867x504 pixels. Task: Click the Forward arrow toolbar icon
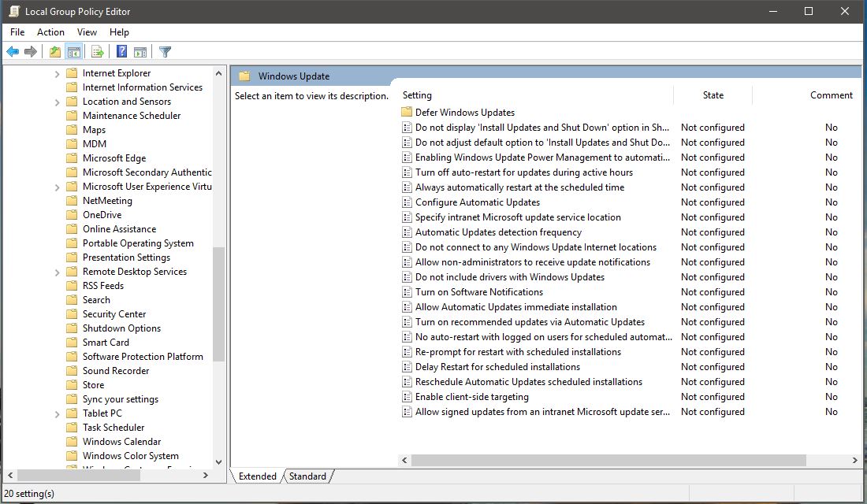[x=31, y=52]
